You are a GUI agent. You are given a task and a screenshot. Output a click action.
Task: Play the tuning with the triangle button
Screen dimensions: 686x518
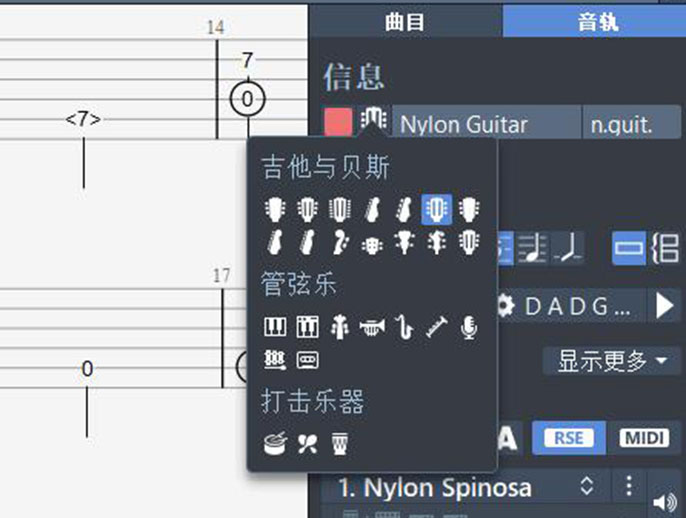664,306
